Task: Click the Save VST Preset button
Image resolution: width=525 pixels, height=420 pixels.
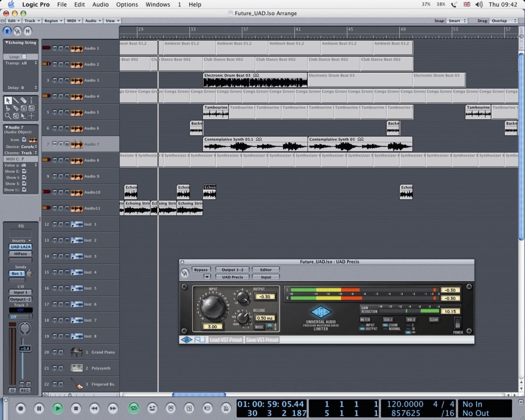Action: tap(262, 340)
